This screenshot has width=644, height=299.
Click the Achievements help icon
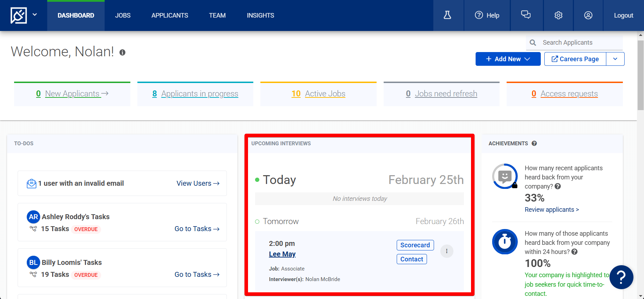(x=534, y=144)
